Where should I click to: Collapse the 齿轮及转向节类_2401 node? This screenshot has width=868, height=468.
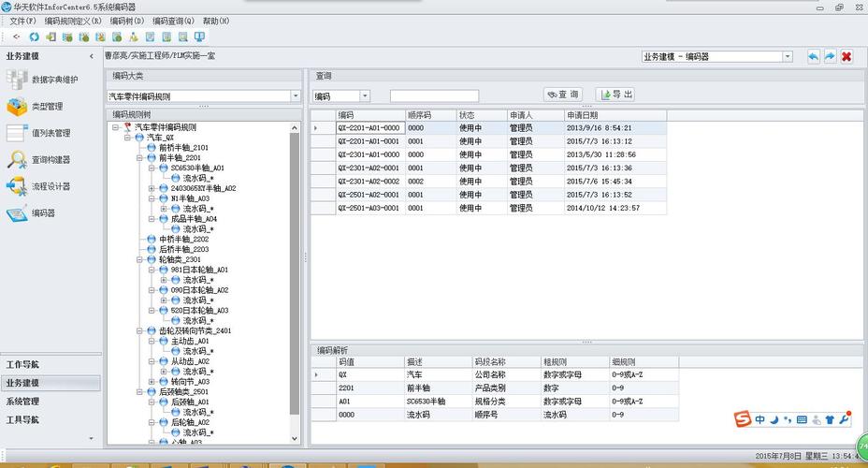tap(139, 330)
